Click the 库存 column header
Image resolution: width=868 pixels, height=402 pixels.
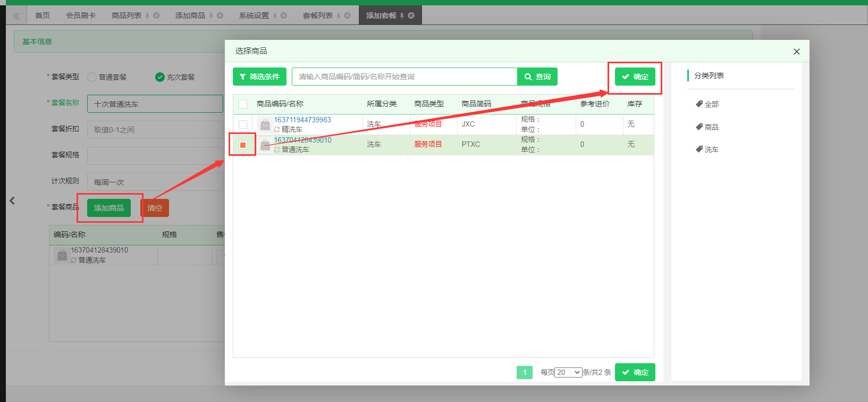click(x=635, y=104)
